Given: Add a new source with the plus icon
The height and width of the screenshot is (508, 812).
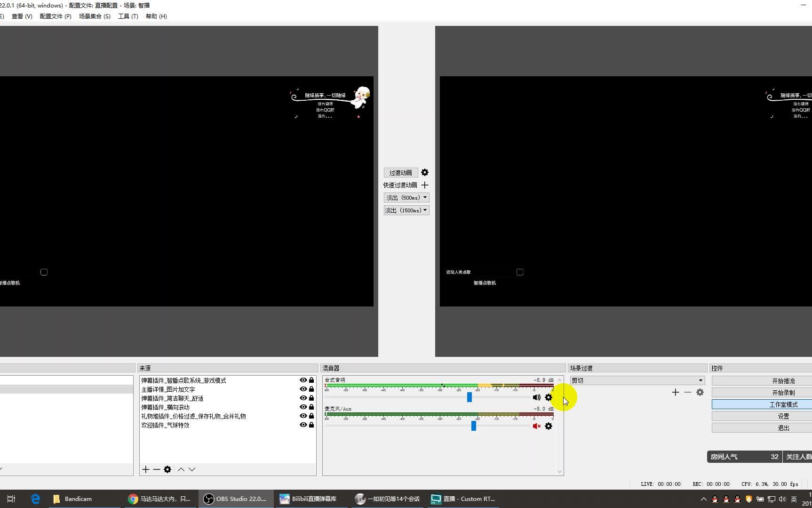Looking at the screenshot, I should 146,469.
